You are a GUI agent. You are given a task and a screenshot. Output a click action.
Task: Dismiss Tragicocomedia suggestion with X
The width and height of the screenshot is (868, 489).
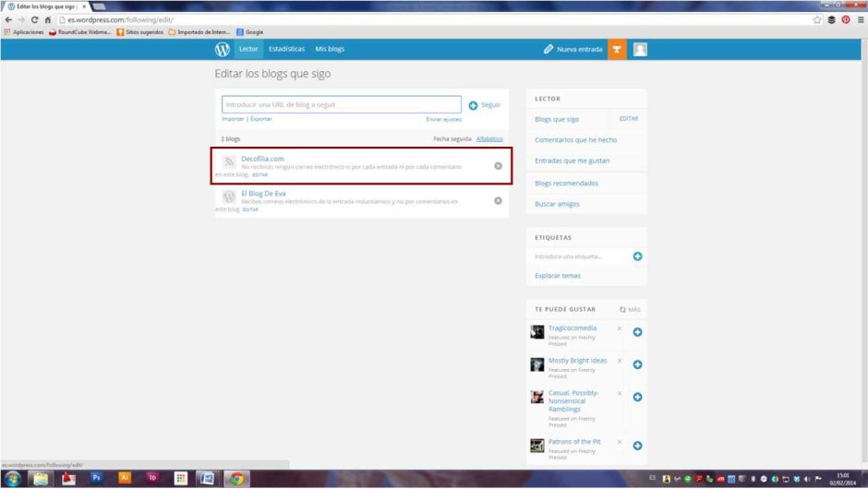(x=620, y=328)
